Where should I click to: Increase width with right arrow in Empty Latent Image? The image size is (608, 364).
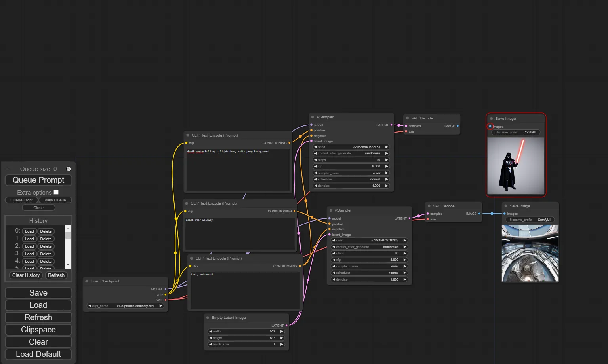click(x=282, y=332)
